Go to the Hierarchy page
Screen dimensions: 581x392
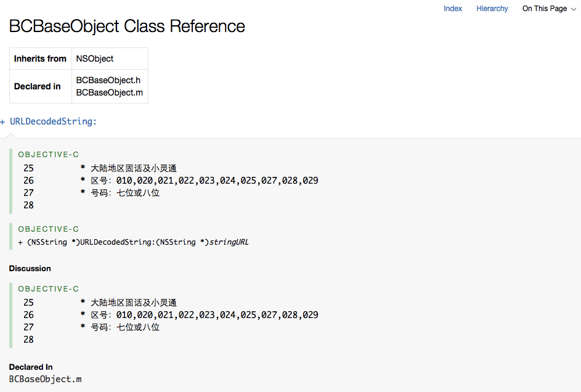pyautogui.click(x=492, y=9)
